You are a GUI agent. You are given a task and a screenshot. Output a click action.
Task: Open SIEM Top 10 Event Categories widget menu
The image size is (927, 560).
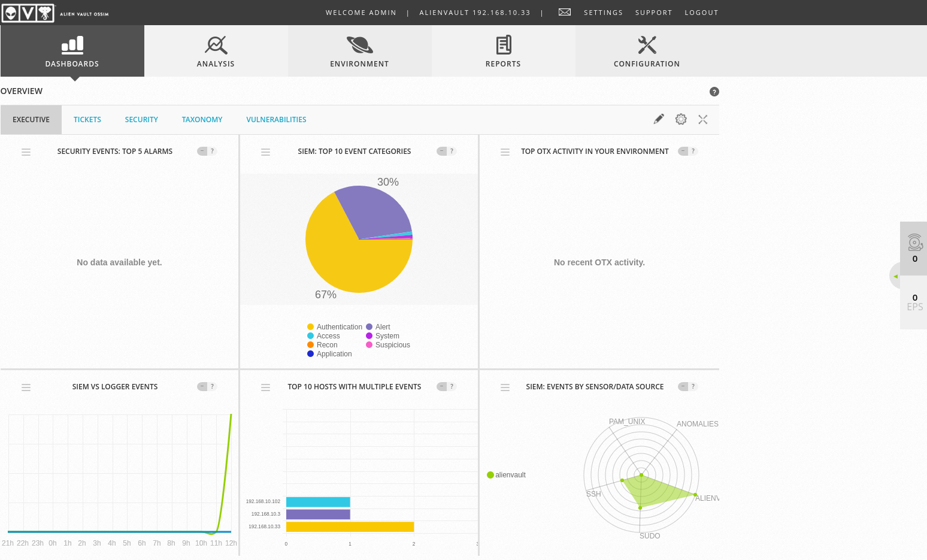pyautogui.click(x=265, y=152)
